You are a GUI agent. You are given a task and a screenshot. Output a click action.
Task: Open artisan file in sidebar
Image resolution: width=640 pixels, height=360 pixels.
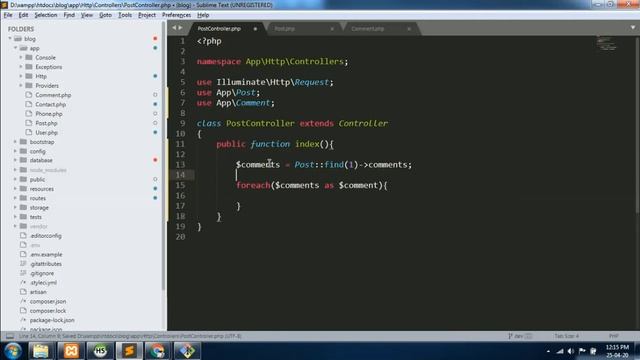pos(38,292)
